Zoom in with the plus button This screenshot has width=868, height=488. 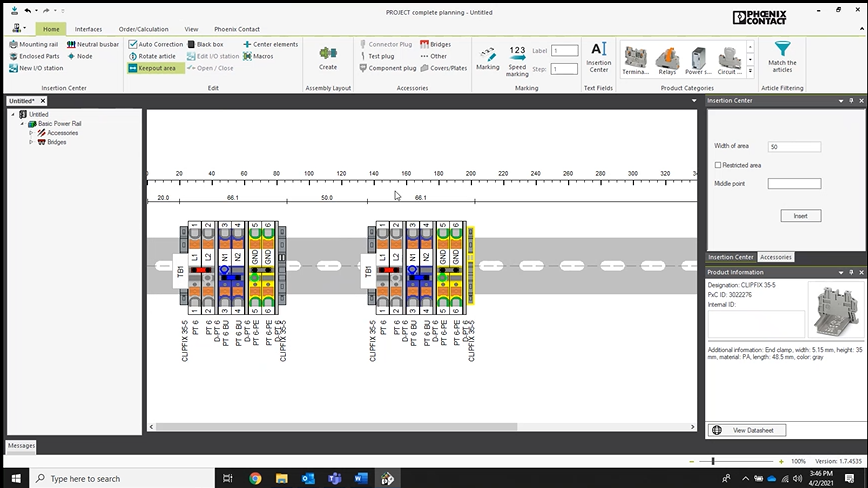(x=781, y=461)
